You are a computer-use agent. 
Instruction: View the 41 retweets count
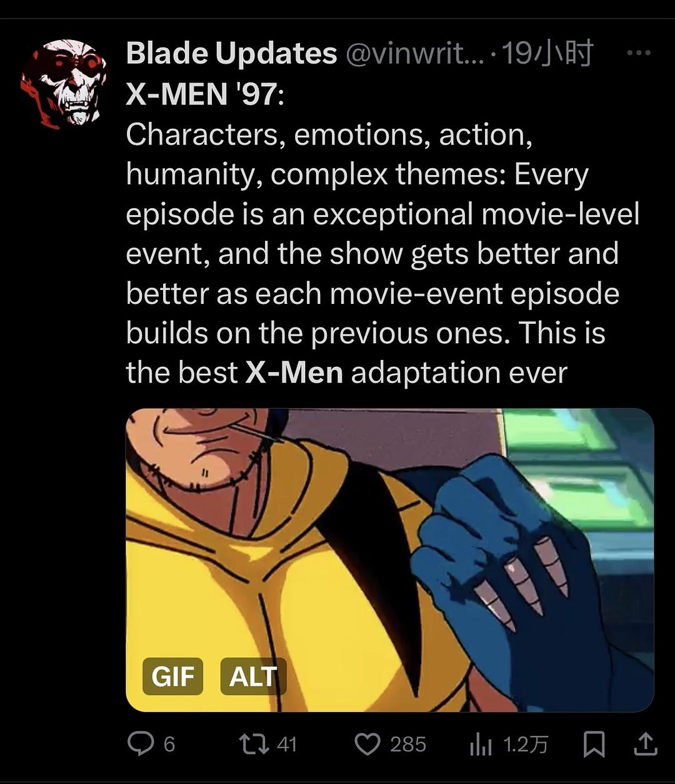286,745
